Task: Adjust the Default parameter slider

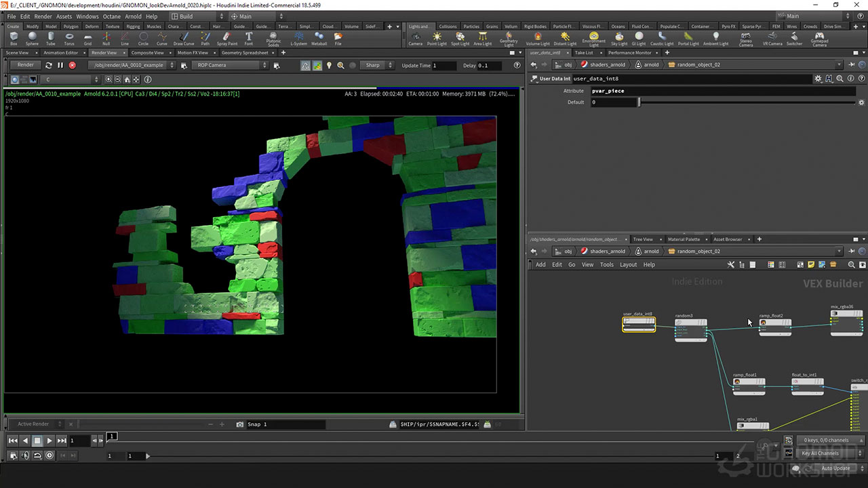Action: click(x=747, y=102)
